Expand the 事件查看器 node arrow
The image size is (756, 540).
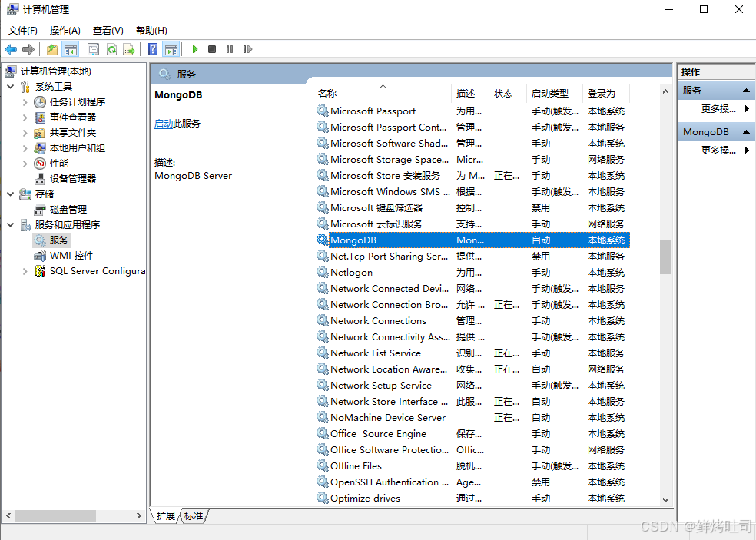[25, 118]
